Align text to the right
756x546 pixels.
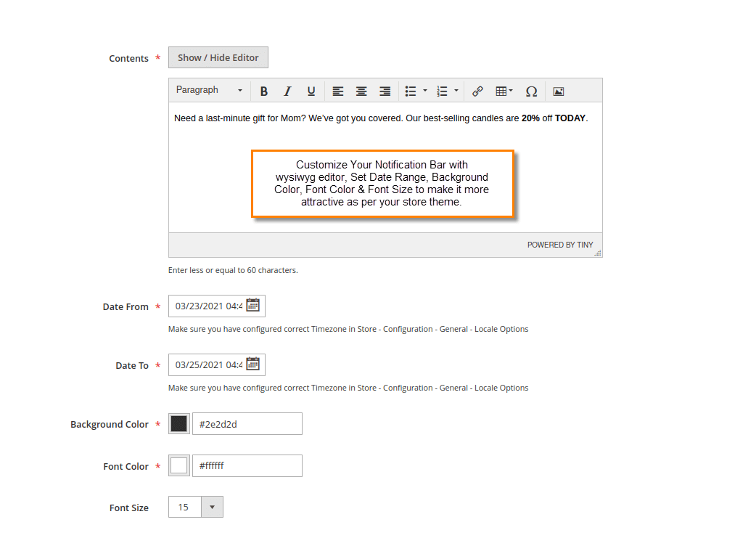click(385, 90)
